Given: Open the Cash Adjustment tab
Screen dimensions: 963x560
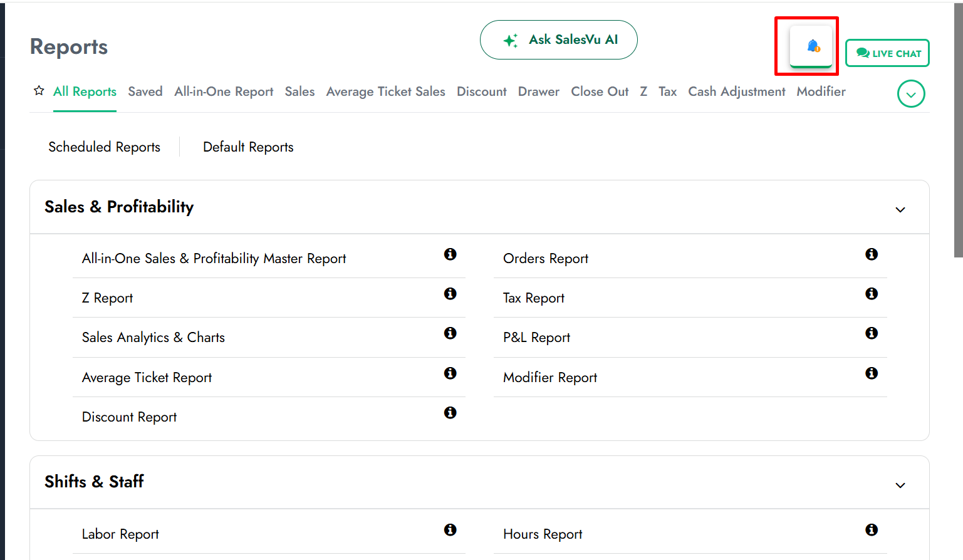Looking at the screenshot, I should point(736,91).
